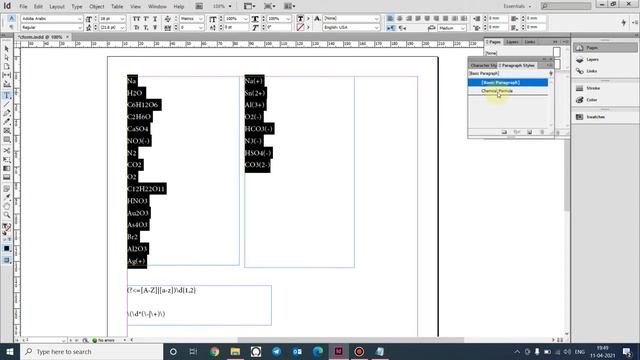Select the Selection tool arrow
Image resolution: width=640 pixels, height=360 pixels.
tap(7, 49)
